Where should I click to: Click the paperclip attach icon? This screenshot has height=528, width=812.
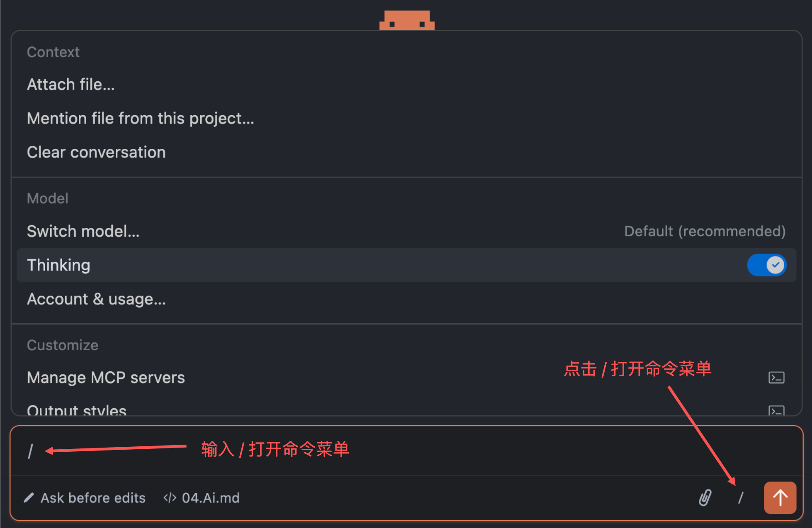click(x=705, y=498)
